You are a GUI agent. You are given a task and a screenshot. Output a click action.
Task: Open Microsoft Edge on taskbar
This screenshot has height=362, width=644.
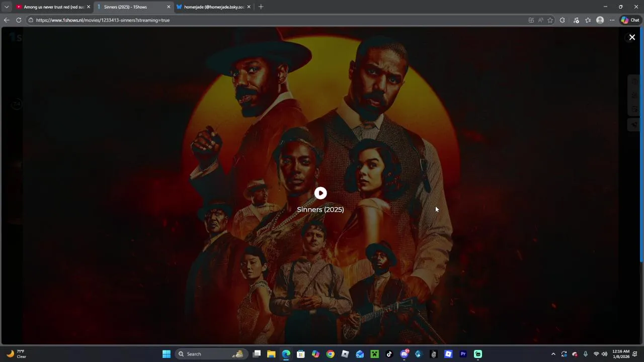286,354
